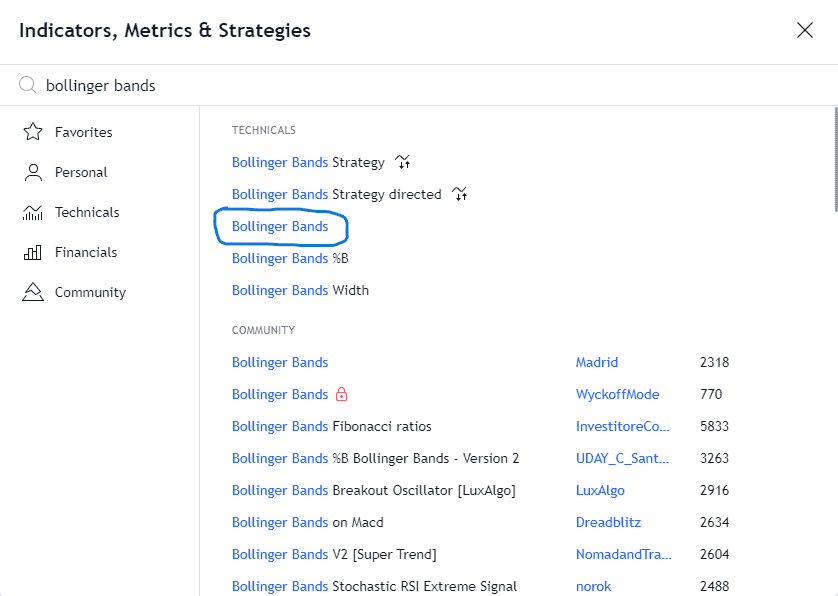
Task: Open author Madrid profile link
Action: tap(596, 362)
